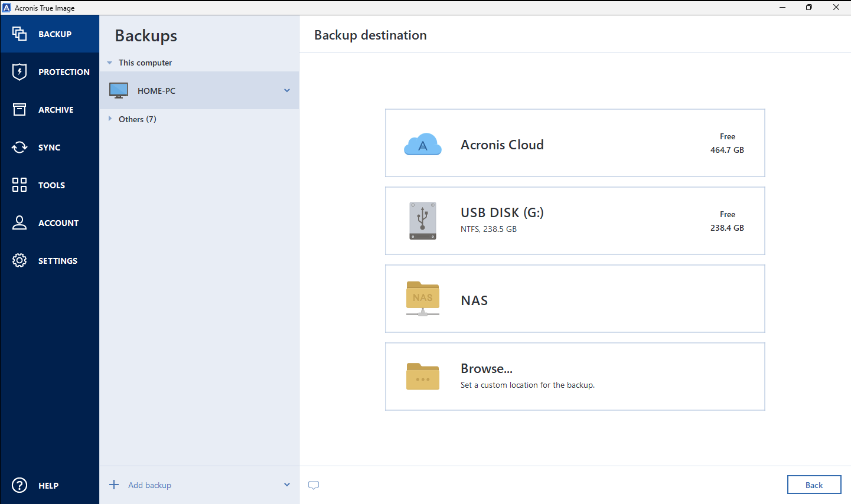Click the NAS folder icon
Screen dimensions: 851x504
(422, 299)
